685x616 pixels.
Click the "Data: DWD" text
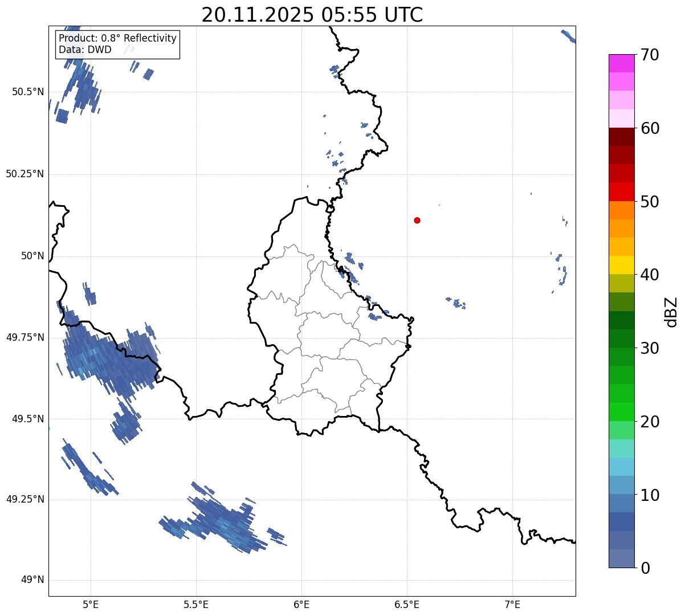coord(85,50)
